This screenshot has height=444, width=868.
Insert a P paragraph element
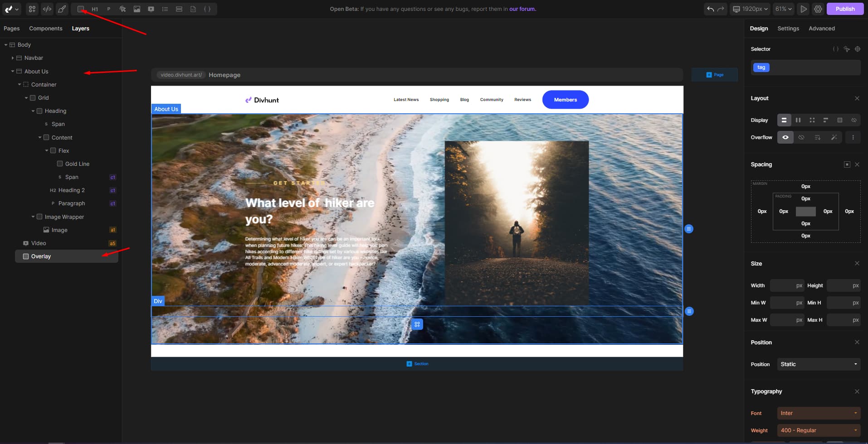click(x=108, y=9)
